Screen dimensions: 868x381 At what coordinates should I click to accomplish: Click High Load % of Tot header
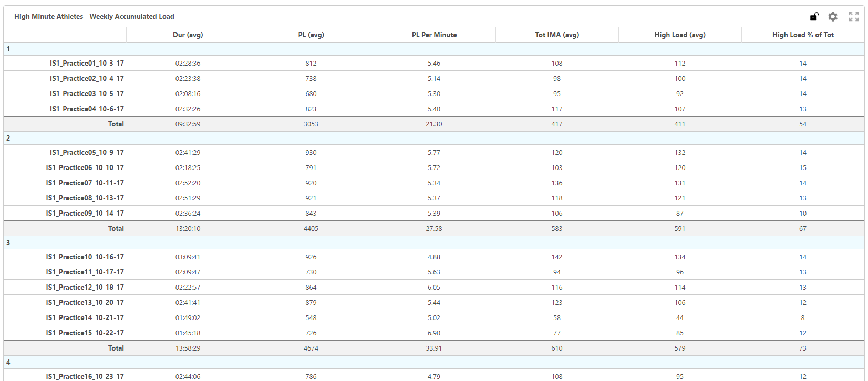tap(803, 35)
